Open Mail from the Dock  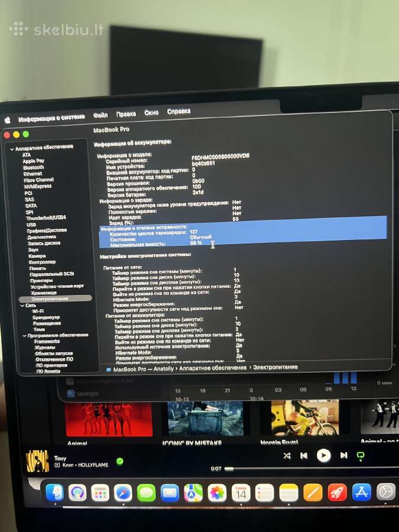click(170, 492)
